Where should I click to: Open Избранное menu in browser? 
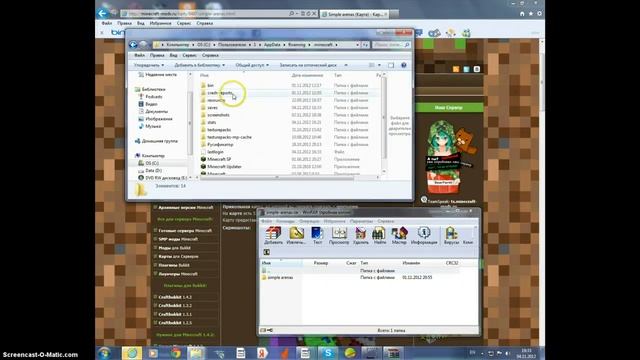[160, 23]
